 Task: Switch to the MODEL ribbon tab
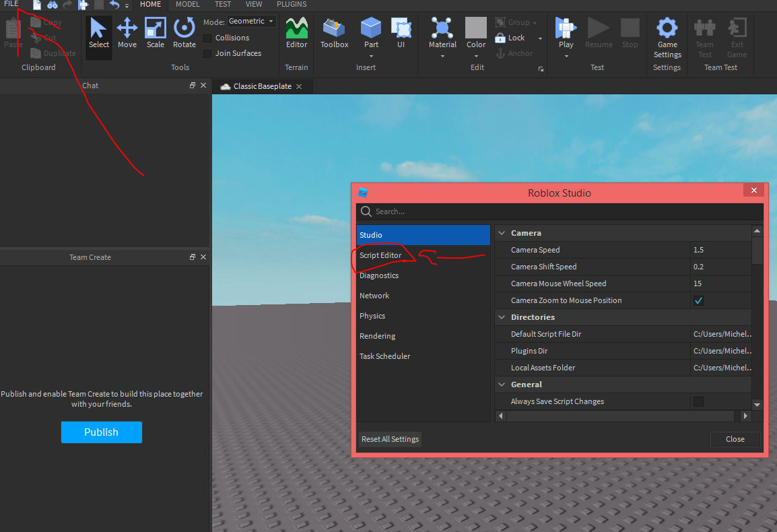coord(187,4)
